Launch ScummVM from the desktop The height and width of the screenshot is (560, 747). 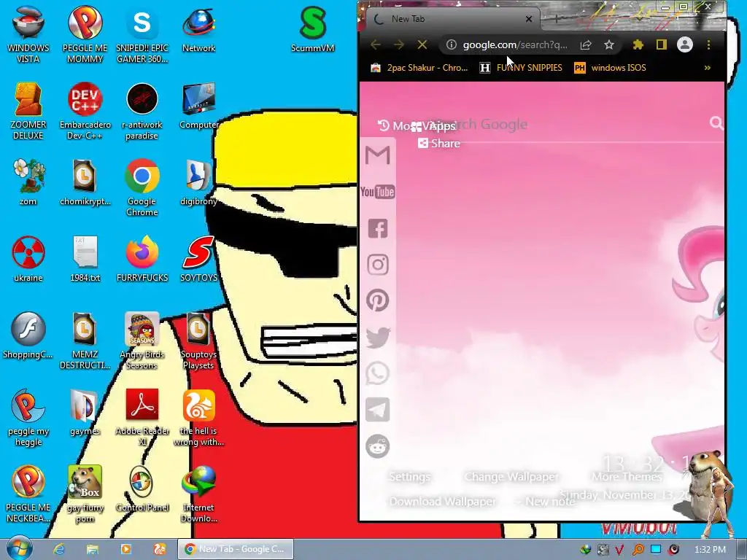[x=312, y=28]
